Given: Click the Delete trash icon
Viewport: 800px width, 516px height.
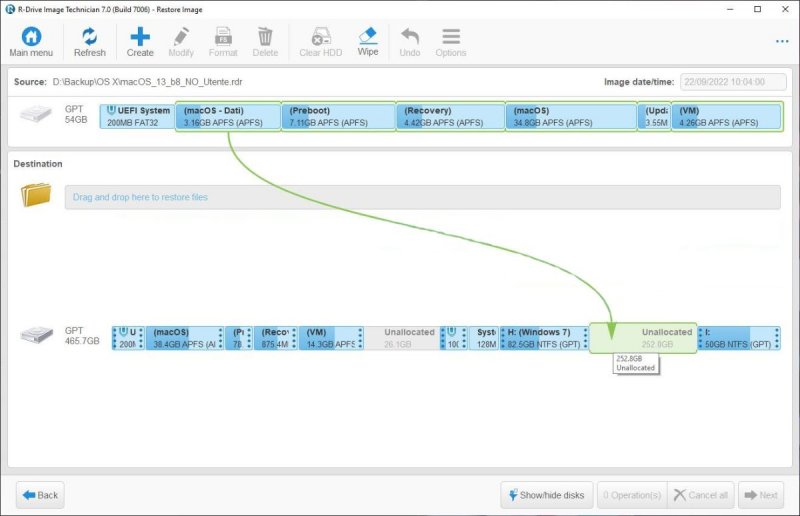Looking at the screenshot, I should click(265, 37).
